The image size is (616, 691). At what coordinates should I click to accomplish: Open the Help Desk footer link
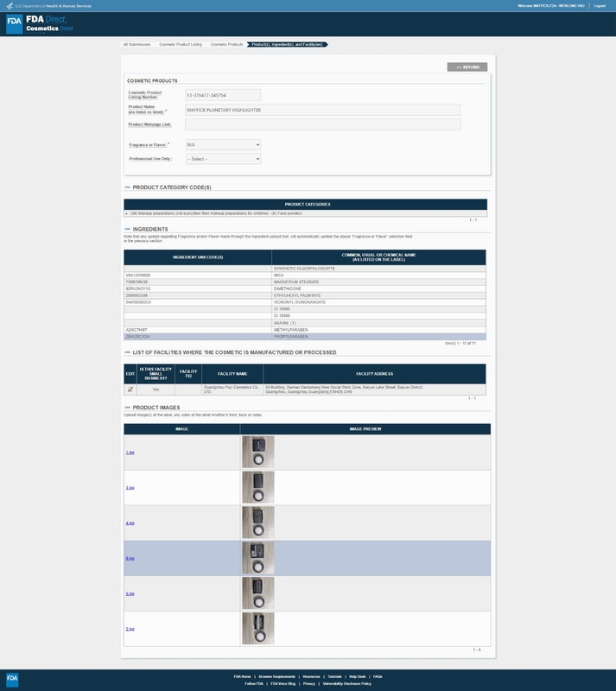pos(357,676)
